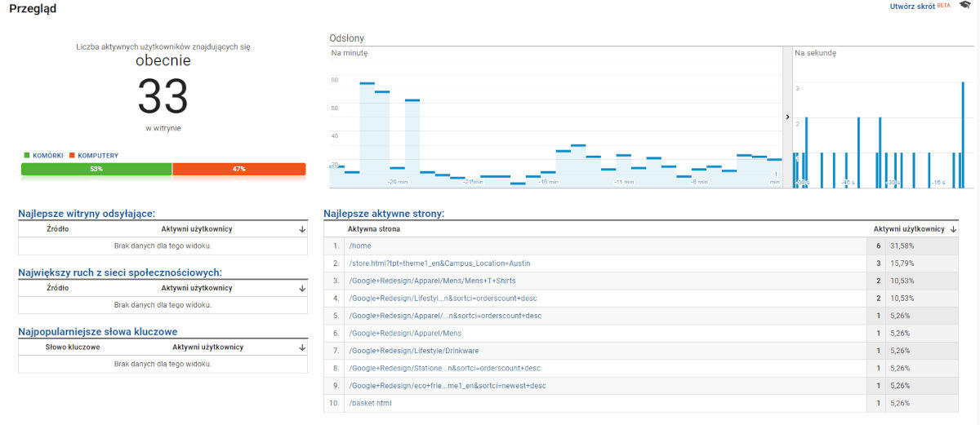Open the /Google+Redesign/Apparel/Mens page link
Screen dimensions: 980x425
(x=405, y=334)
